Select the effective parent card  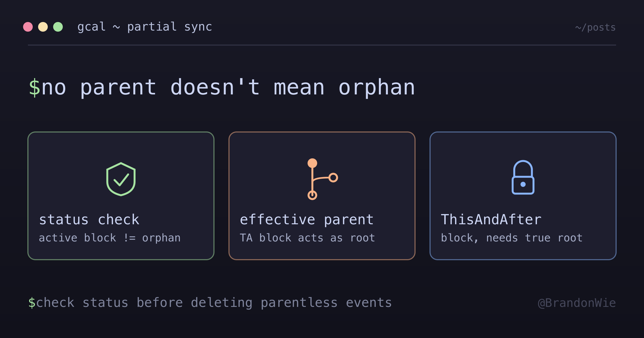(322, 196)
